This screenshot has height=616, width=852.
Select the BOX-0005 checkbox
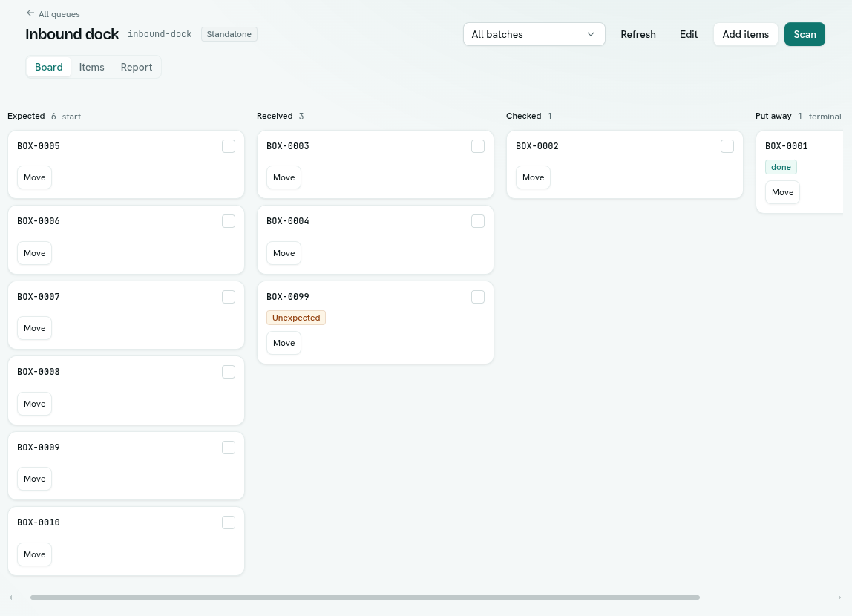[x=229, y=146]
